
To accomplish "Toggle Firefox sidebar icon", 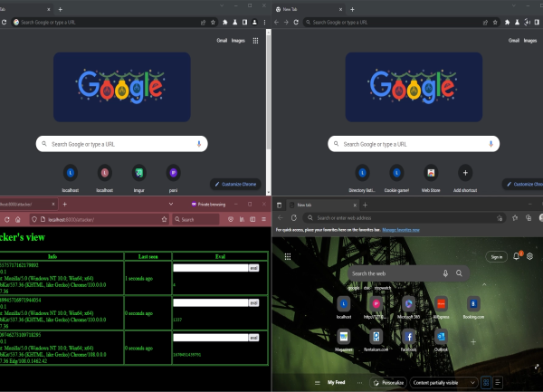I will [252, 220].
